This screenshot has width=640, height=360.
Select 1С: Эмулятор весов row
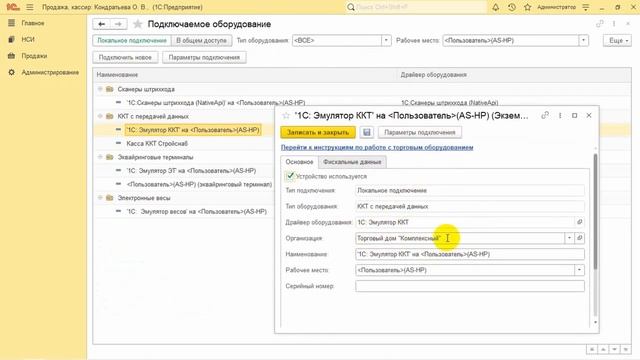(196, 211)
